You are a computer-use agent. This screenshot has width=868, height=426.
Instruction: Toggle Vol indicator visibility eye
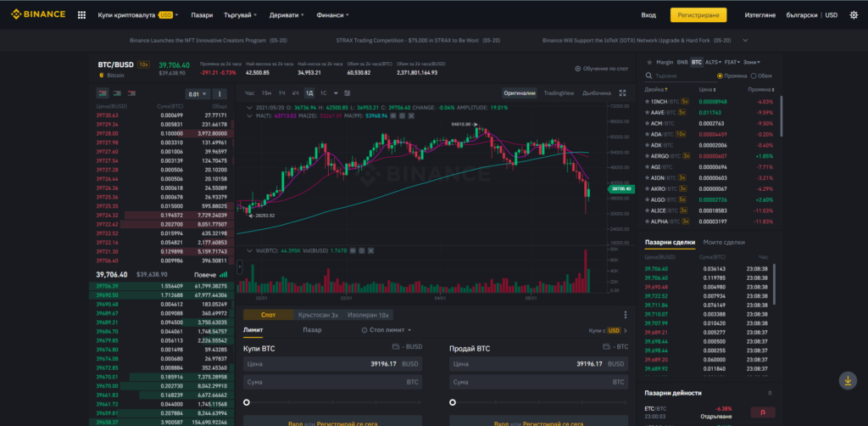tap(352, 251)
